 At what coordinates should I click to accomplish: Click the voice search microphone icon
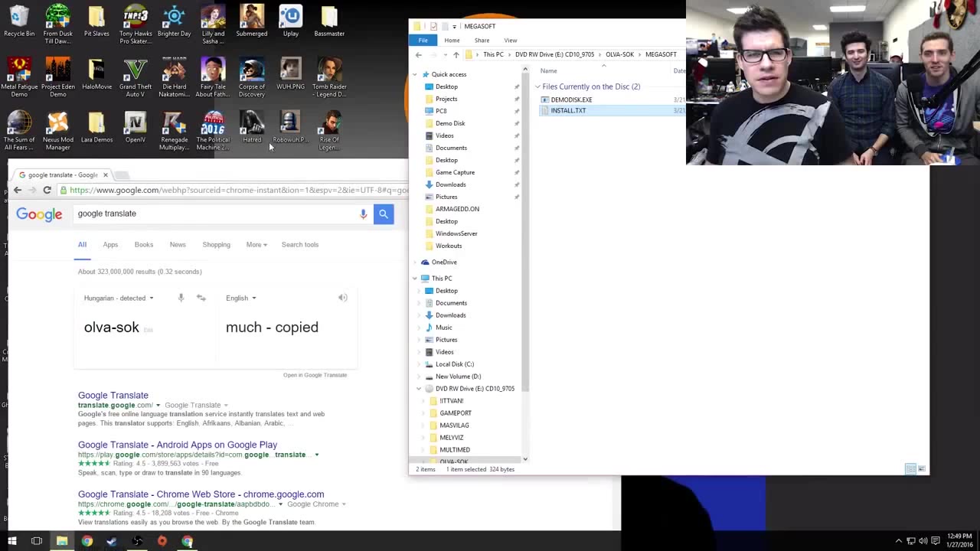[x=364, y=214]
